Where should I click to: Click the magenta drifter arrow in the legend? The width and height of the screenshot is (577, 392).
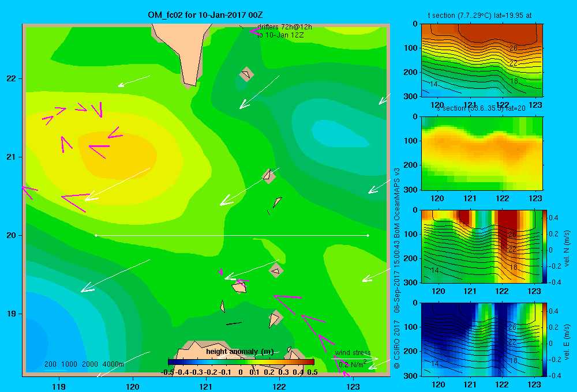255,31
